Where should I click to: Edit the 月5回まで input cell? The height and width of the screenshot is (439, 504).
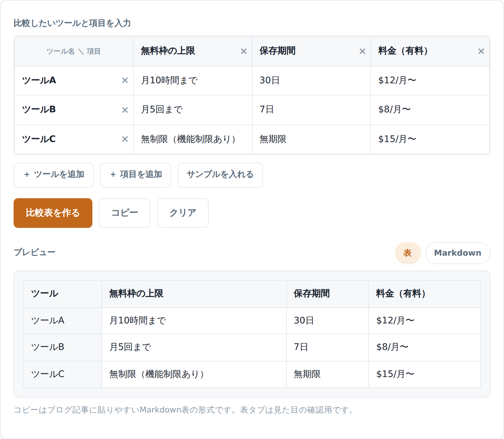tap(193, 110)
